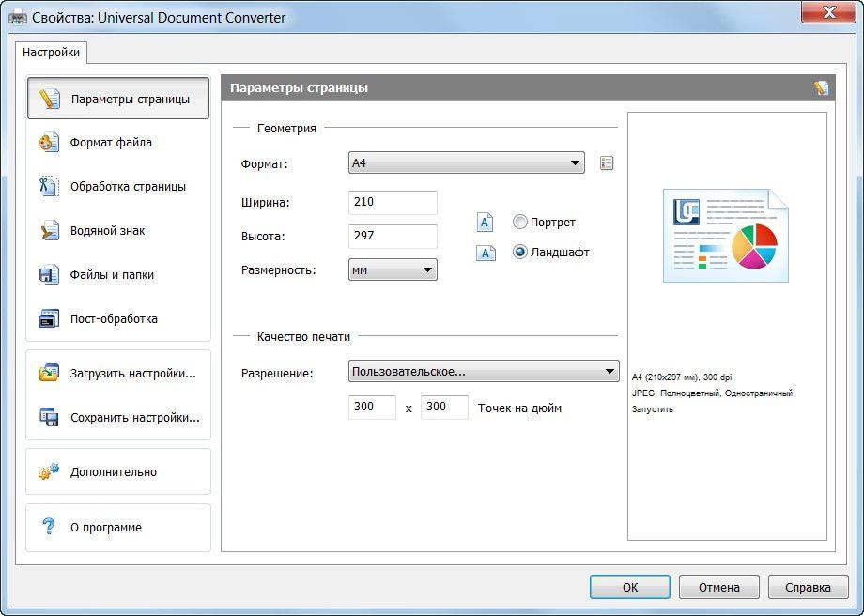Open the Размерность мм dropdown

point(393,270)
